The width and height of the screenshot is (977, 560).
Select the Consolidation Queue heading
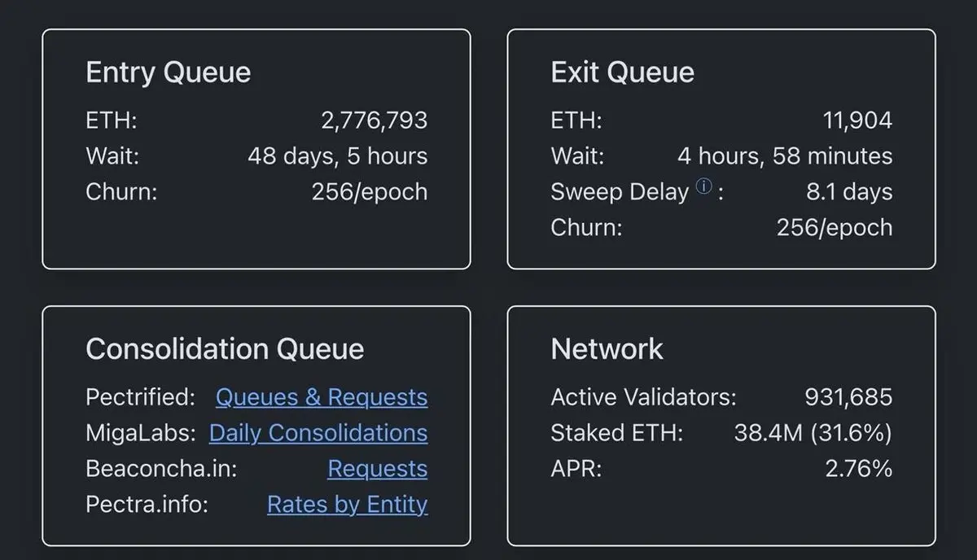225,349
